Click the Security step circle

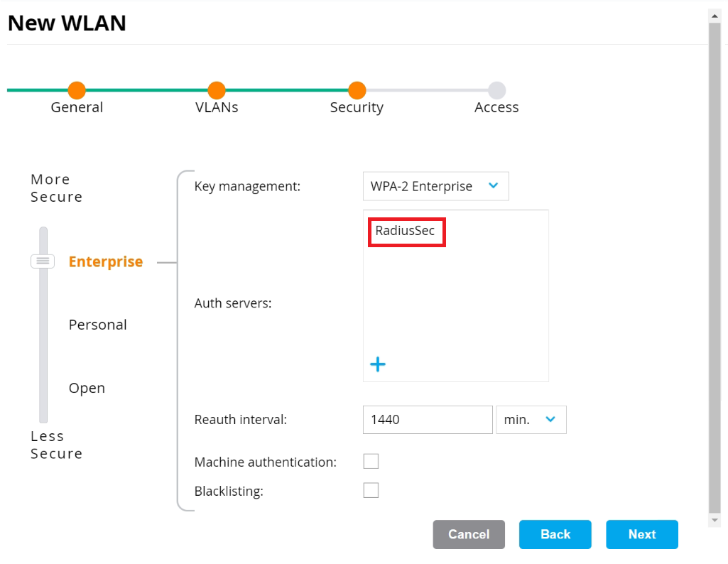coord(357,90)
